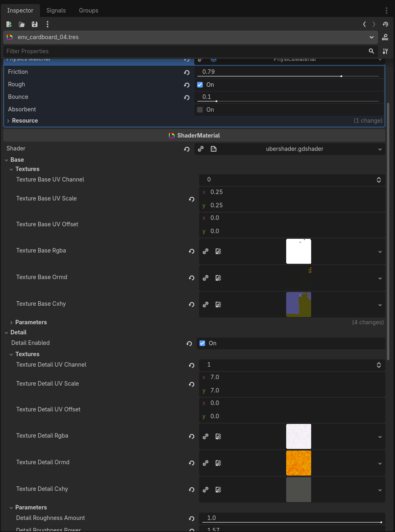Open the object history list icon

click(385, 24)
